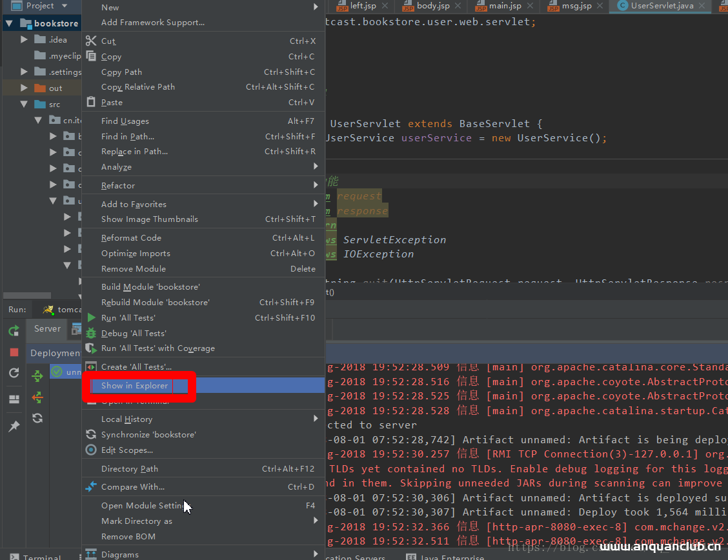
Task: Click the Copy pages icon
Action: (x=91, y=56)
